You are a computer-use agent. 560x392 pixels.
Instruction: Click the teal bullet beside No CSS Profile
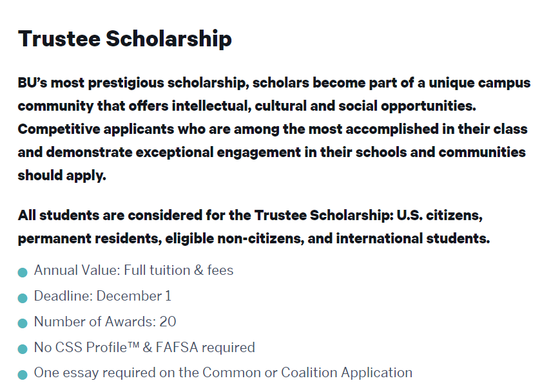(23, 350)
